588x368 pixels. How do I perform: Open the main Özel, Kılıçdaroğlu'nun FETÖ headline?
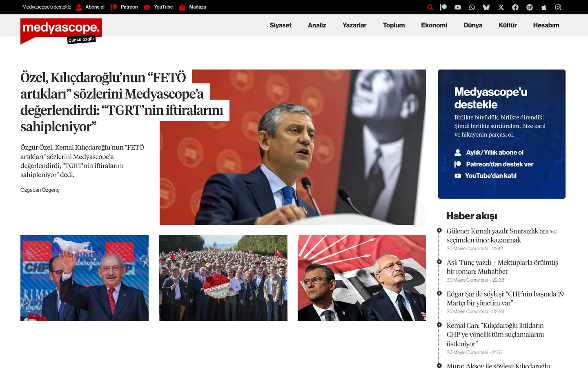[x=122, y=102]
